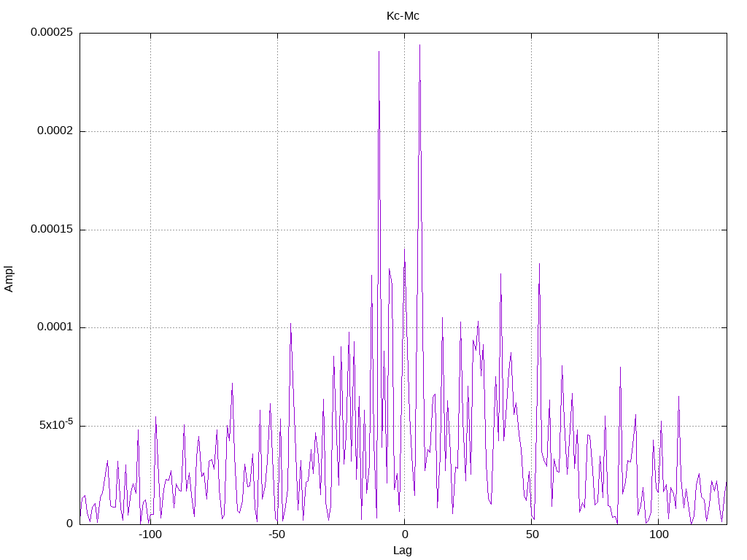Click the y-axis tick value 5x10^-5
Viewport: 747px width, 560px height.
click(x=56, y=424)
